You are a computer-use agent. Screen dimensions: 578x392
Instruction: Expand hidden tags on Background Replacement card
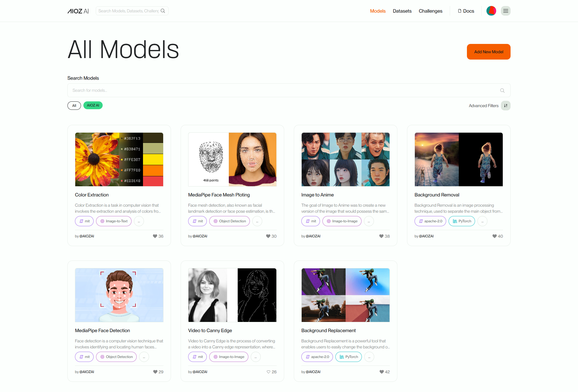tap(369, 357)
